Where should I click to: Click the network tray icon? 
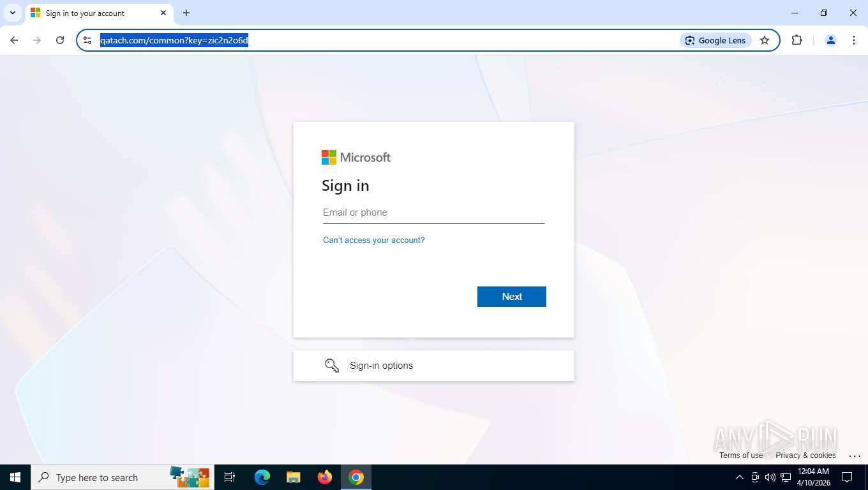[x=786, y=477]
